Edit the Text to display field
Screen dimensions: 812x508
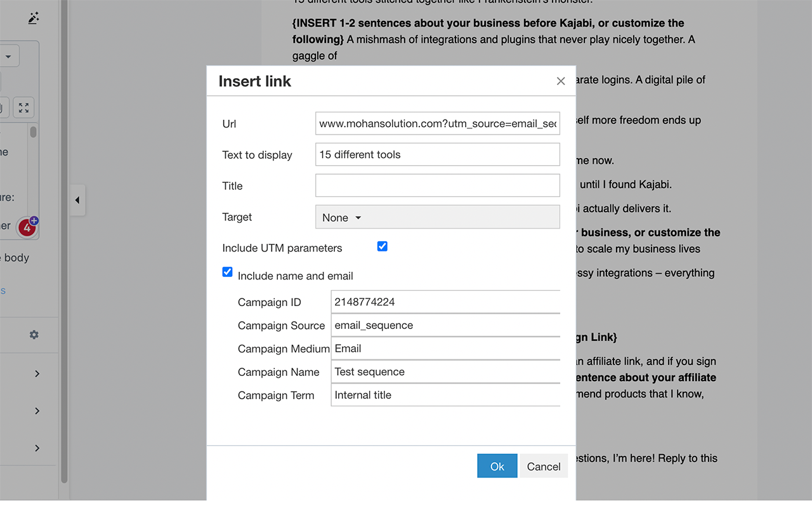pyautogui.click(x=437, y=154)
